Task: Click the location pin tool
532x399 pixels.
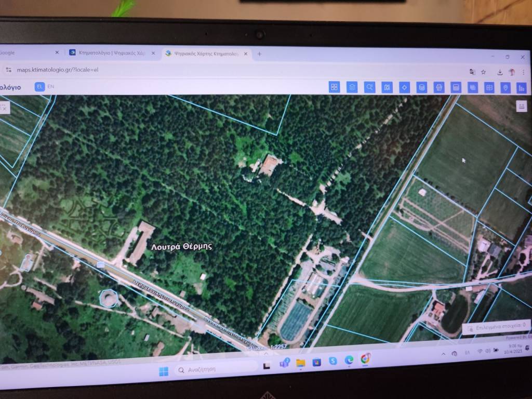Action: coord(505,88)
